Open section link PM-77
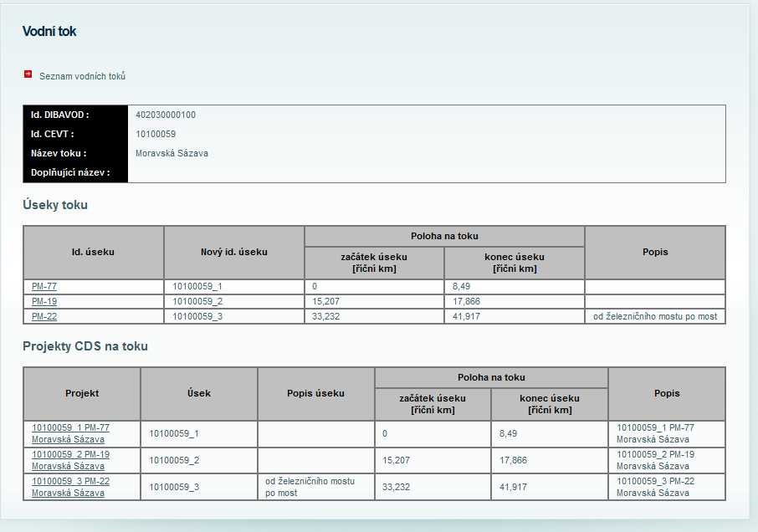Image resolution: width=758 pixels, height=532 pixels. [44, 287]
